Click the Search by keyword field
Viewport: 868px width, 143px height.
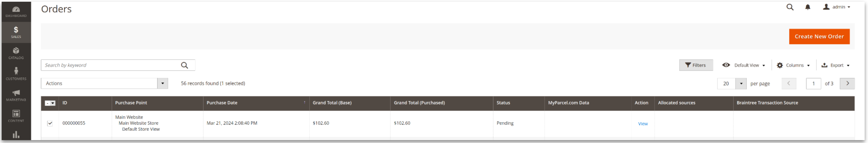[x=111, y=66]
